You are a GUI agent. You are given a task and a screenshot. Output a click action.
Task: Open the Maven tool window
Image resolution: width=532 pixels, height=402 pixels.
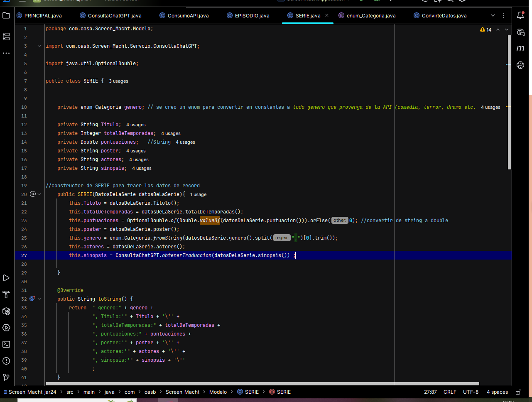tap(520, 49)
